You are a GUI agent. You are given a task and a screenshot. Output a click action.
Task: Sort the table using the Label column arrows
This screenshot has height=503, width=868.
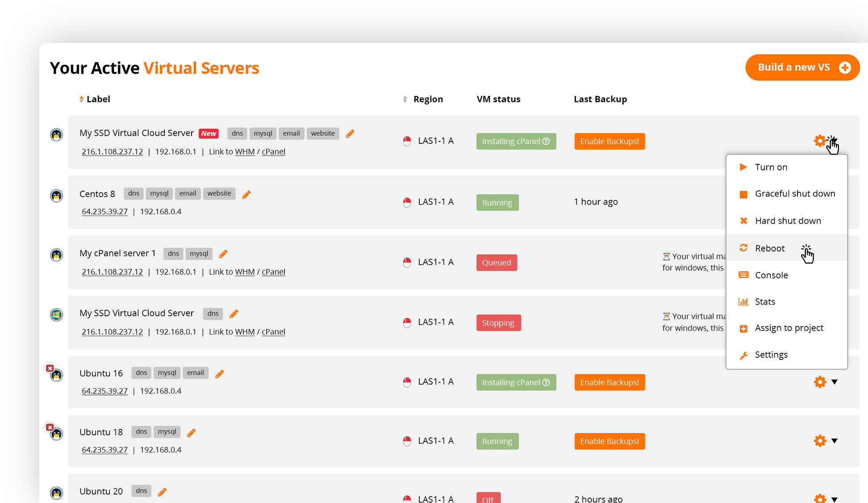81,98
